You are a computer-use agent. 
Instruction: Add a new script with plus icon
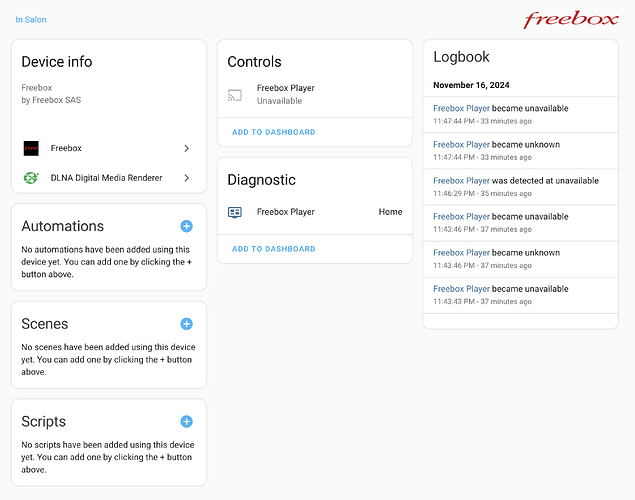[x=186, y=421]
